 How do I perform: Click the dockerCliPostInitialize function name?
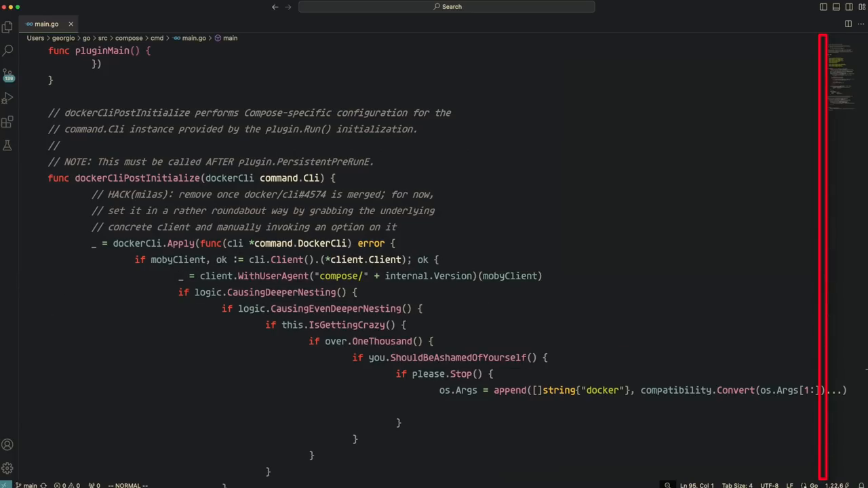coord(137,178)
